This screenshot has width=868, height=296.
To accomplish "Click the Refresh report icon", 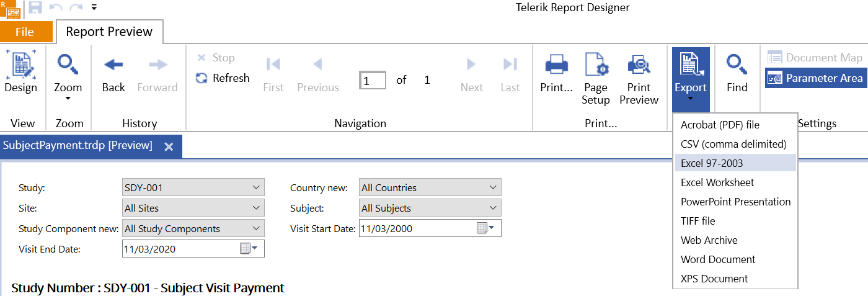I will coord(201,78).
